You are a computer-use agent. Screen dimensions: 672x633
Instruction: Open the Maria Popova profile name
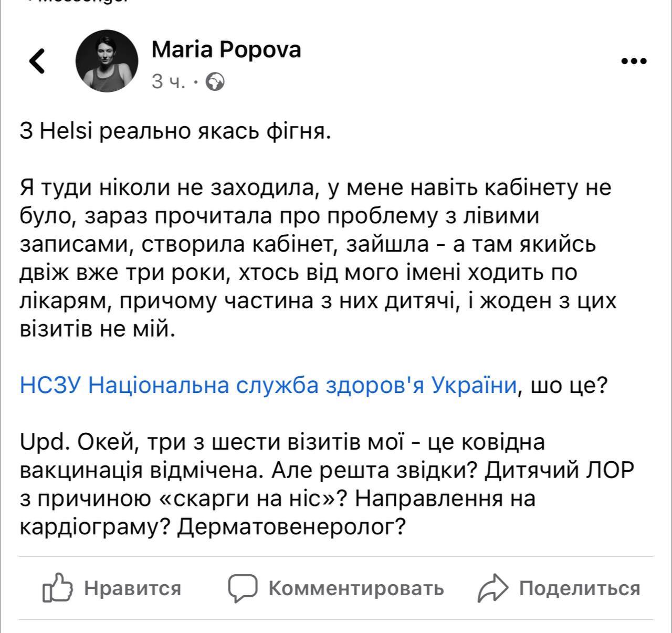pos(226,50)
